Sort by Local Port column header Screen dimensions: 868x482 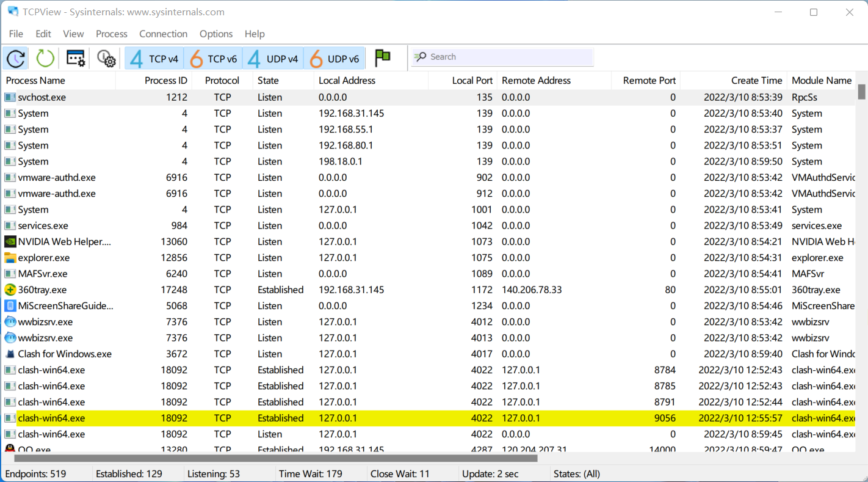472,81
